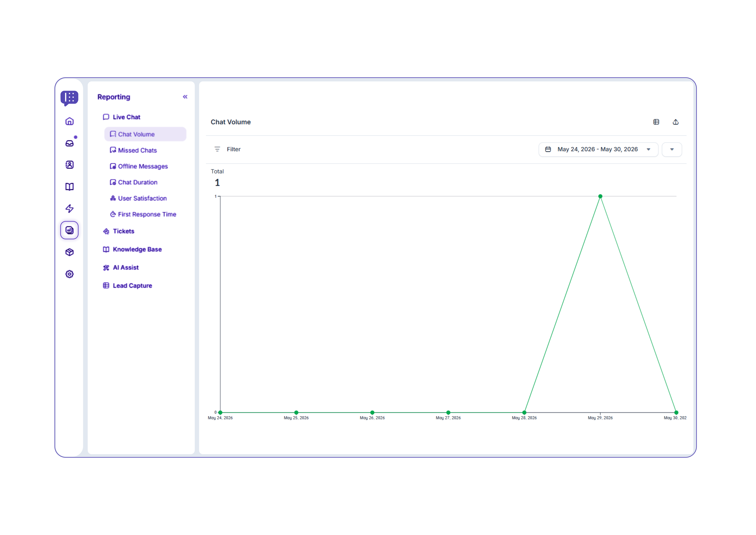Viewport: 756px width, 535px height.
Task: Click the export upload icon
Action: click(676, 122)
